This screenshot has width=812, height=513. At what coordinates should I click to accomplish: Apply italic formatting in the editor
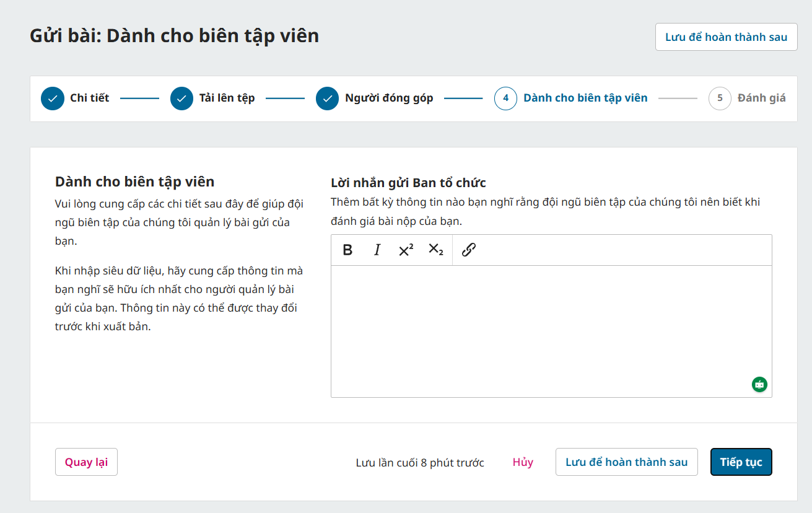click(x=377, y=250)
